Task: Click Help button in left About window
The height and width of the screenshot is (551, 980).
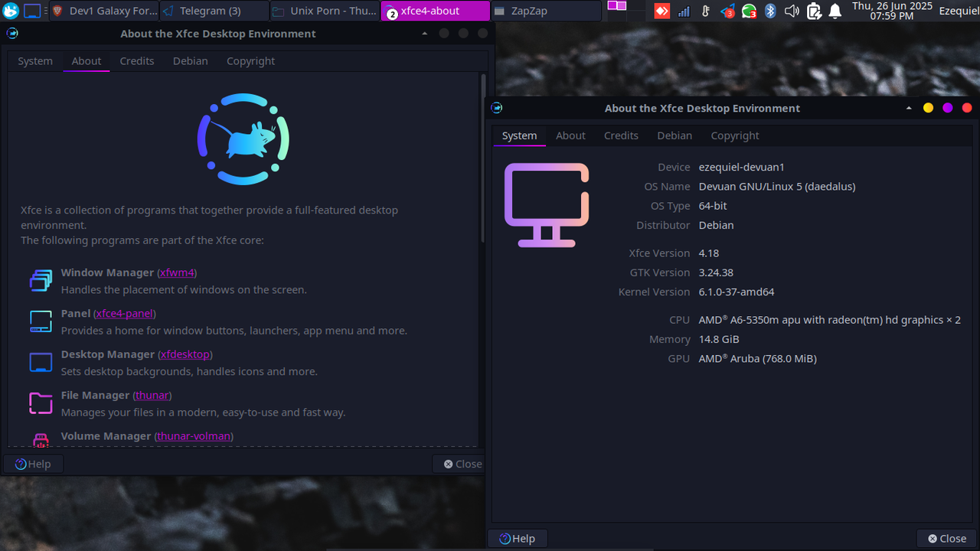Action: coord(33,464)
